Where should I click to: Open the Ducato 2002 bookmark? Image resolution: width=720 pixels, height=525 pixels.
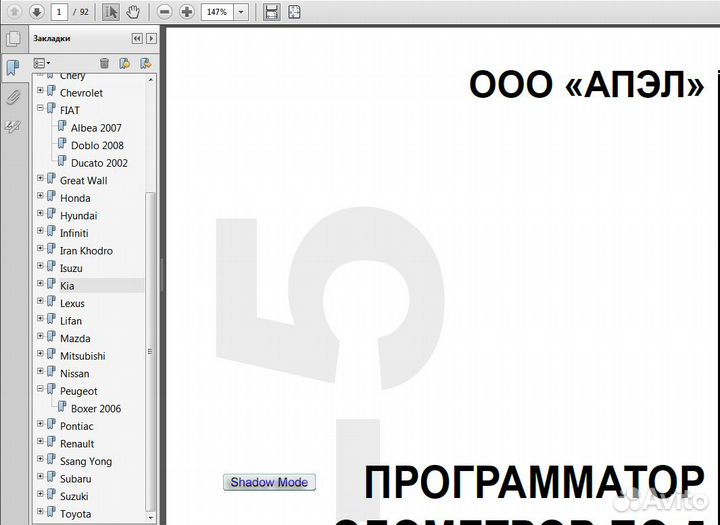coord(99,163)
